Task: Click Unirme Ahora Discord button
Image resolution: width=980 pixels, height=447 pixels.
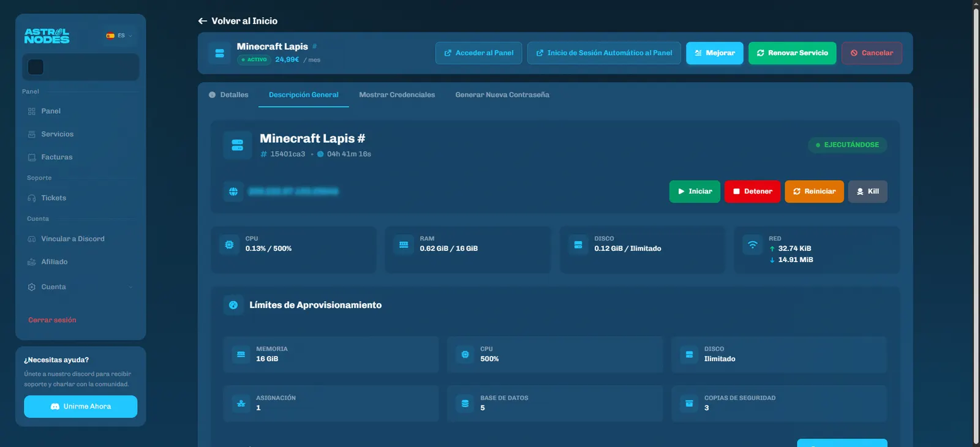Action: click(81, 407)
